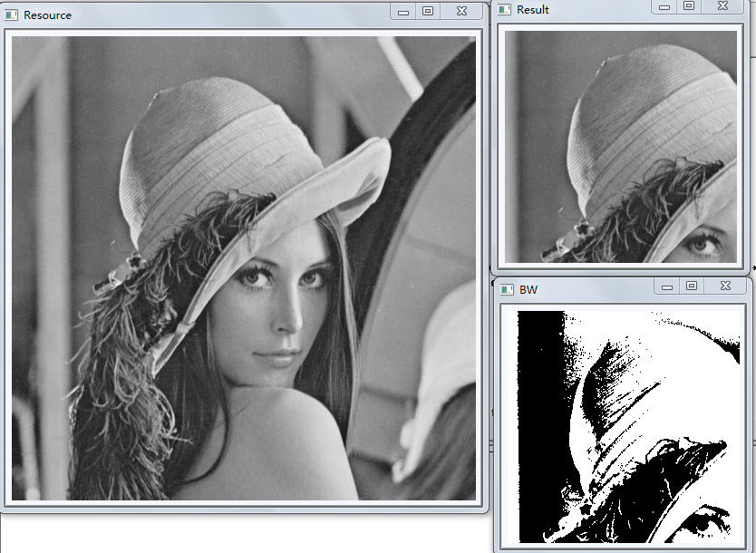Minimize the Resource window

[403, 12]
